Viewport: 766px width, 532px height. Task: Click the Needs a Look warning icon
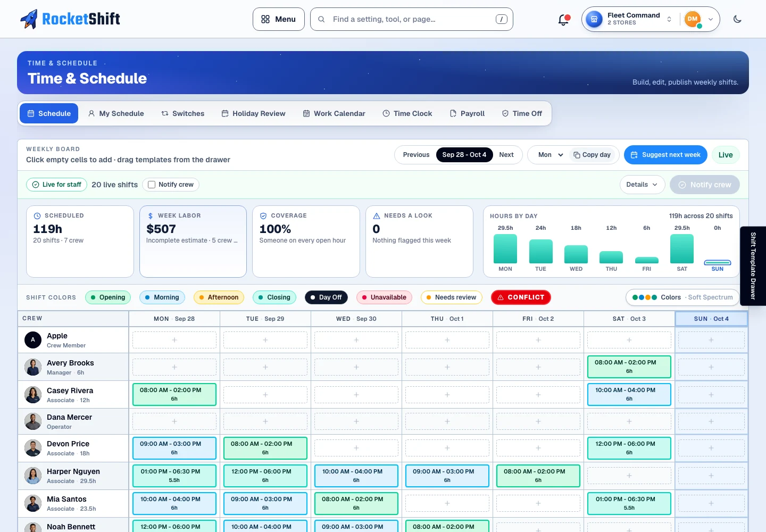click(x=377, y=216)
